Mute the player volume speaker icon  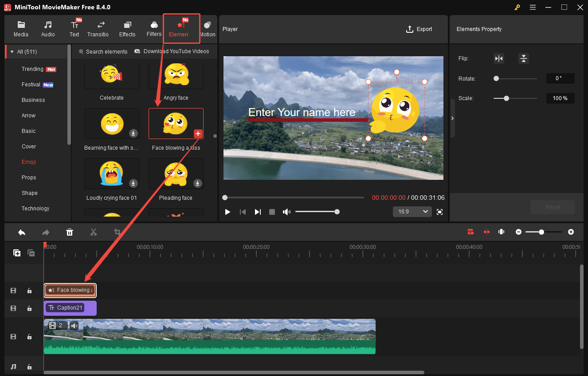286,212
